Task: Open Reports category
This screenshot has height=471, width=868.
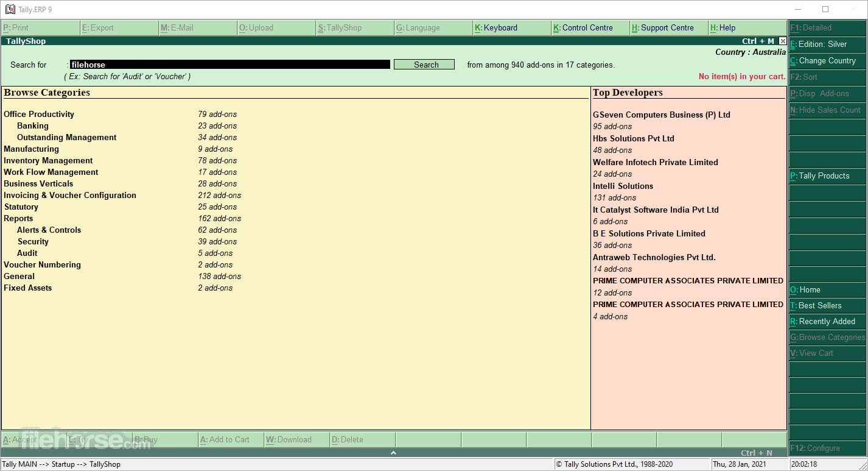Action: point(18,219)
